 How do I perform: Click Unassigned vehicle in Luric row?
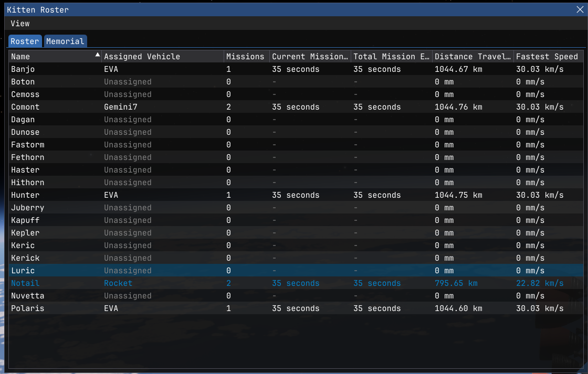point(128,271)
